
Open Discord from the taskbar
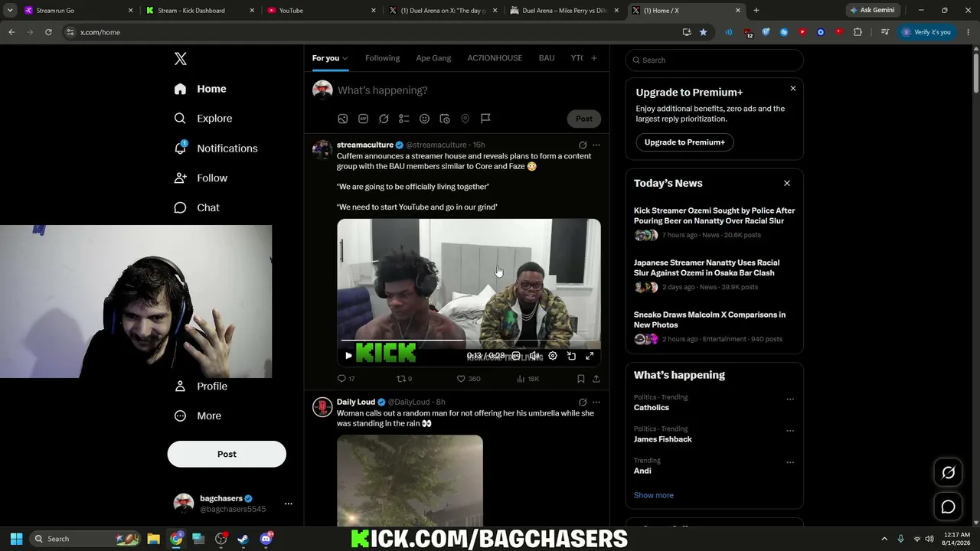(266, 539)
